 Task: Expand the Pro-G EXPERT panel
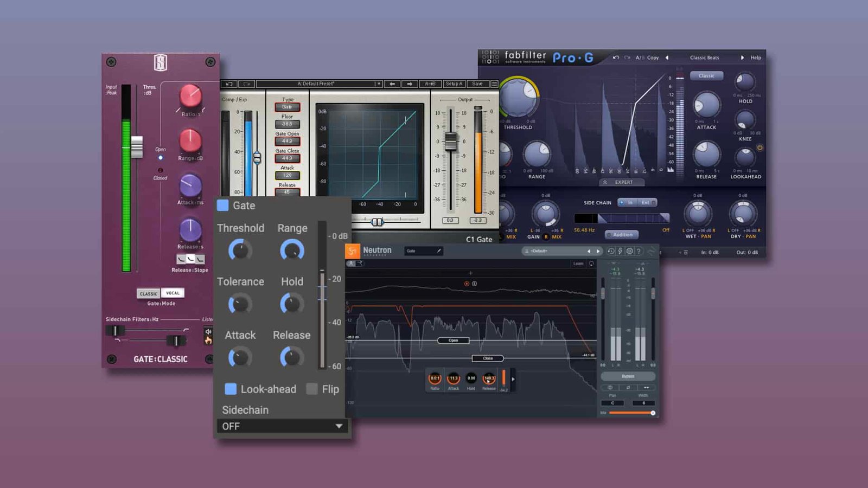(621, 182)
